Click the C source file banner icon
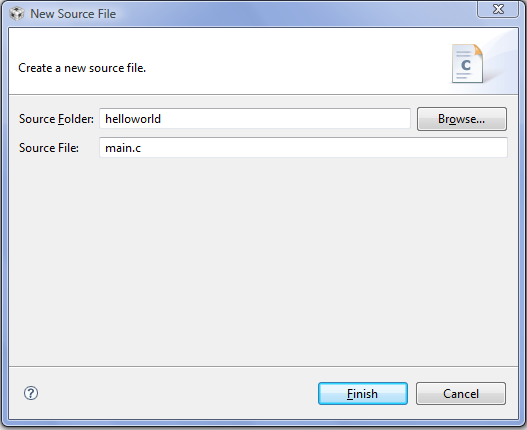The width and height of the screenshot is (527, 430). [x=468, y=64]
